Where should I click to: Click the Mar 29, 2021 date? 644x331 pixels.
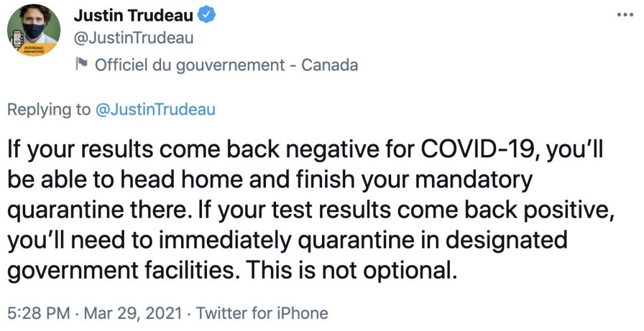tap(133, 313)
